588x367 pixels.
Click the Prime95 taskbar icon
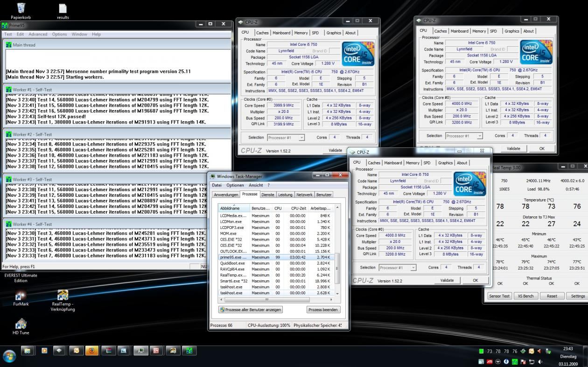coord(189,350)
